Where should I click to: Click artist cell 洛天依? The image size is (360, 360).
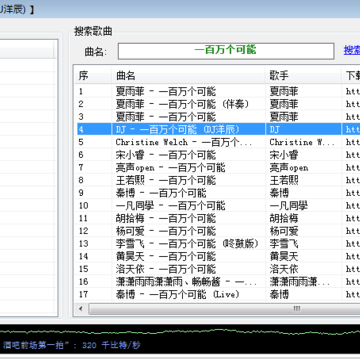[x=284, y=269]
